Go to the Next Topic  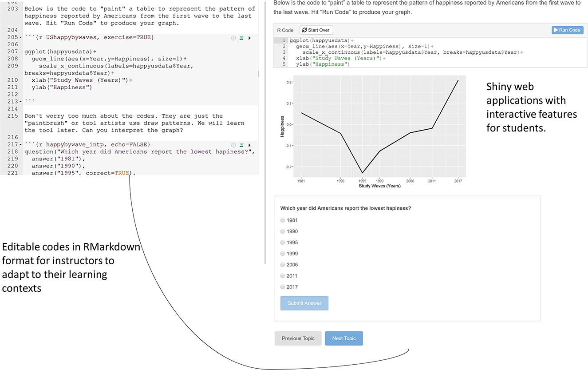coord(344,338)
